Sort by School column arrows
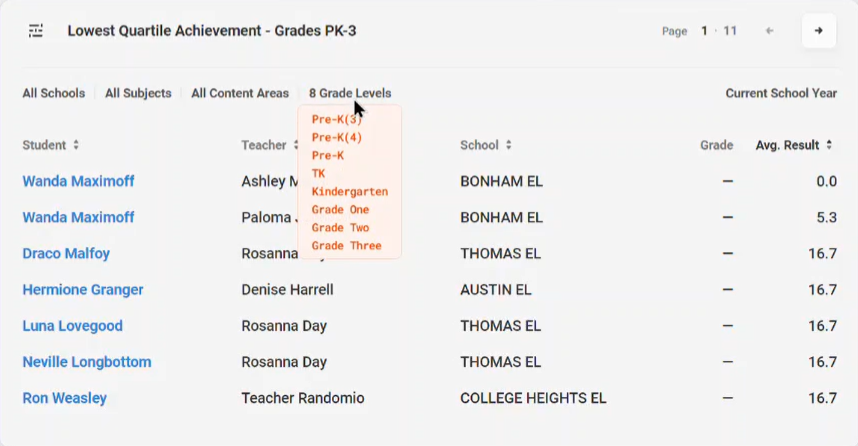858x446 pixels. point(509,145)
